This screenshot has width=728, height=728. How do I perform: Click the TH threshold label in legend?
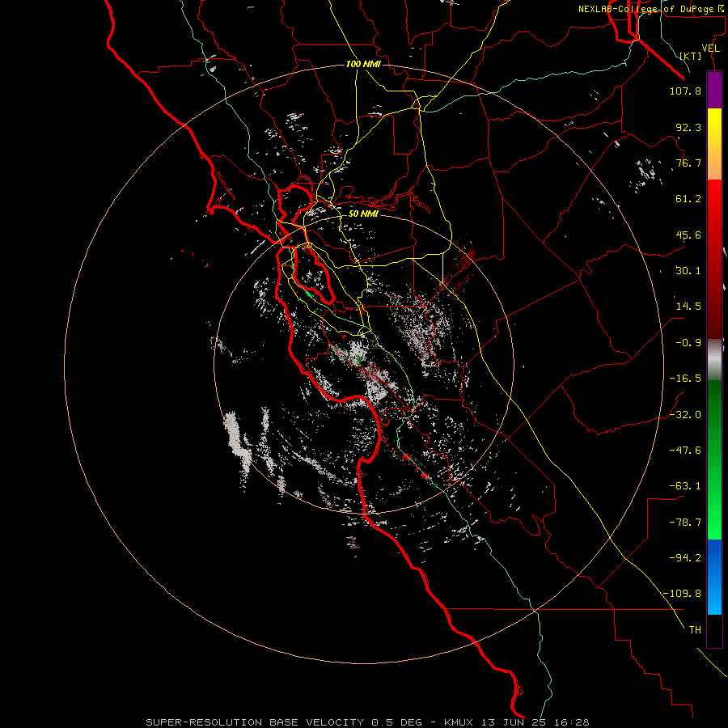tap(695, 629)
